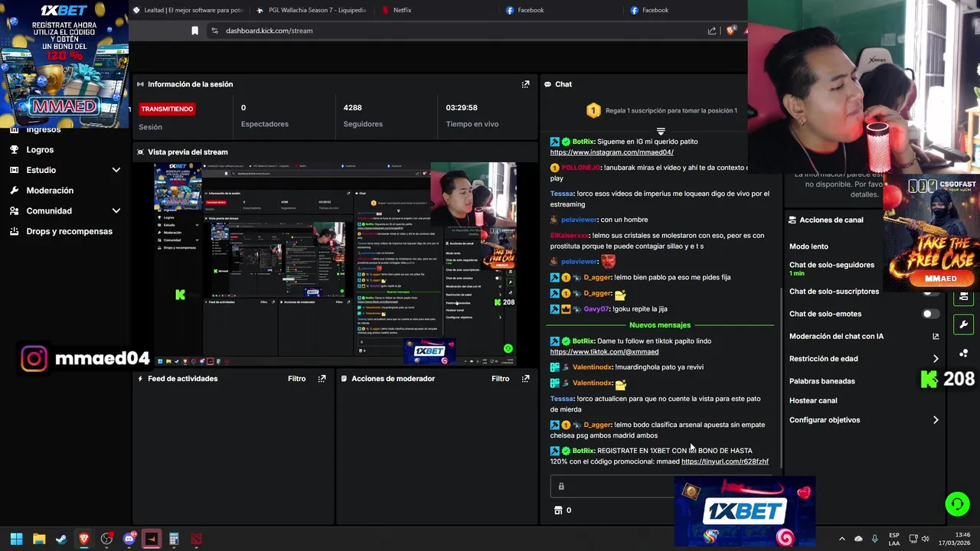Open Filtro dropdown in Feed de actividades

click(x=296, y=379)
